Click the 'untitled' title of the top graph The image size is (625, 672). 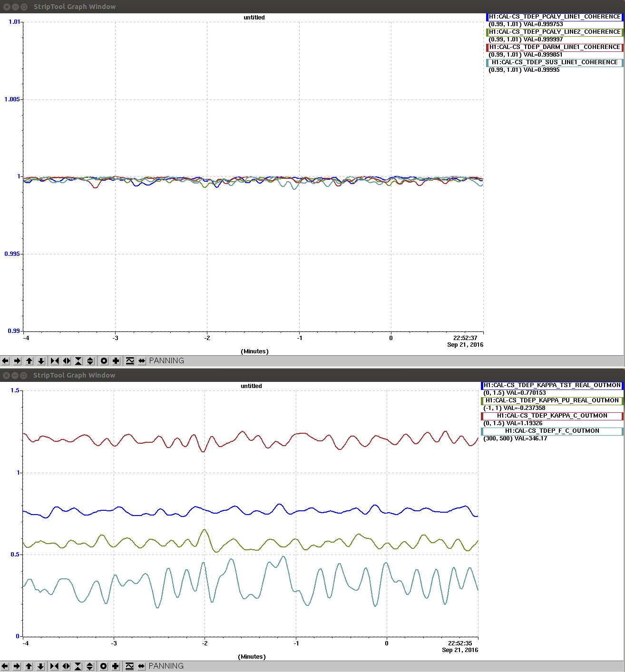click(x=254, y=18)
